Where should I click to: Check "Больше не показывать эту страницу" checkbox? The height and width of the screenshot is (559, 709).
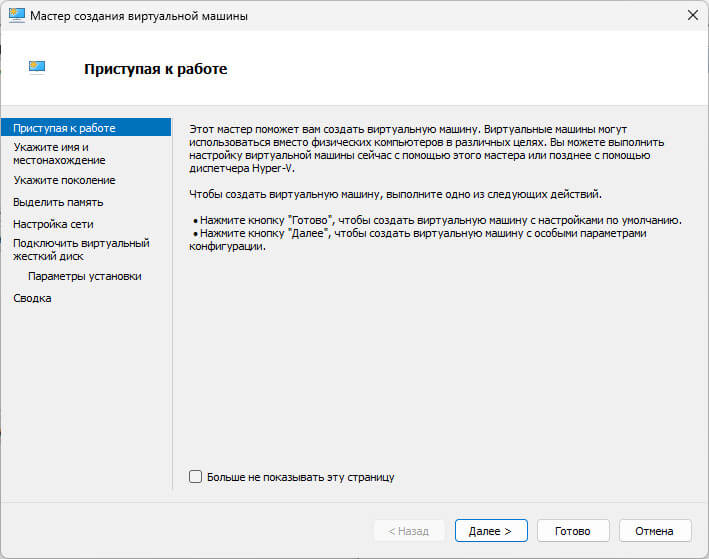195,477
